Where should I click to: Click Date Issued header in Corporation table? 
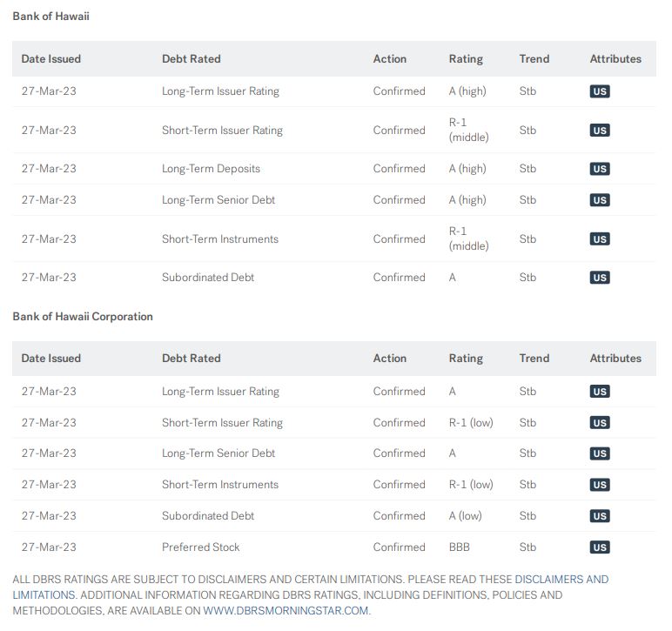coord(51,358)
